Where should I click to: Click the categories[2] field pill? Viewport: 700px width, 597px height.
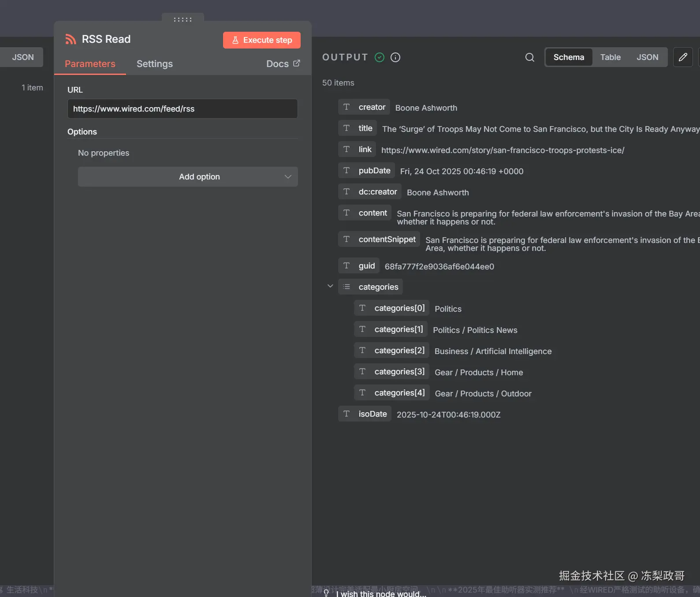pyautogui.click(x=391, y=351)
